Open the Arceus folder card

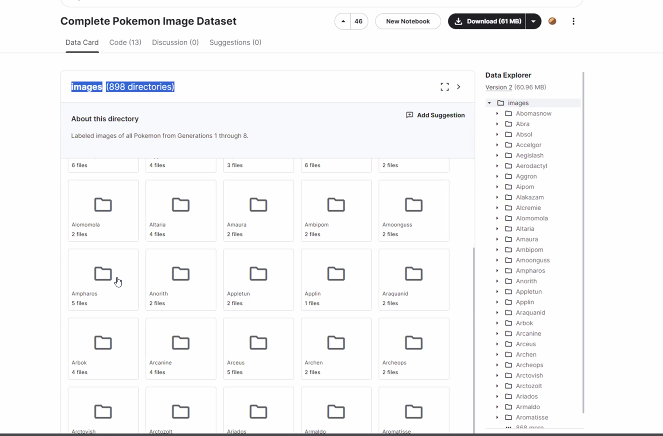pyautogui.click(x=258, y=348)
